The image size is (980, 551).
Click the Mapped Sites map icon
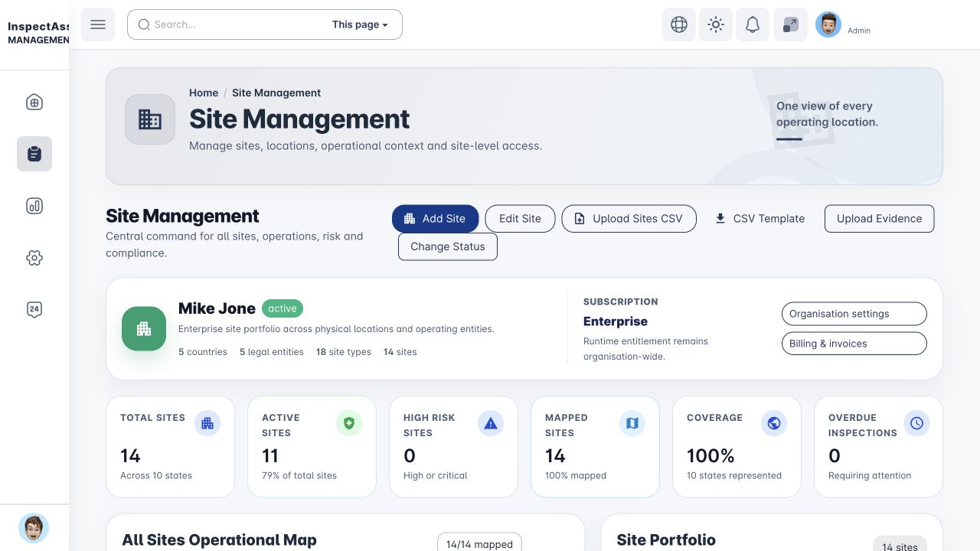pyautogui.click(x=632, y=423)
